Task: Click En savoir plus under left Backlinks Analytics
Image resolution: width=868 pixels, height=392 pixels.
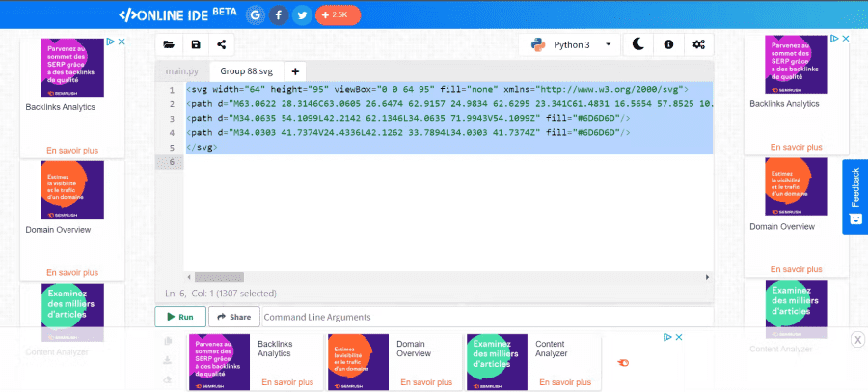Action: [x=72, y=151]
